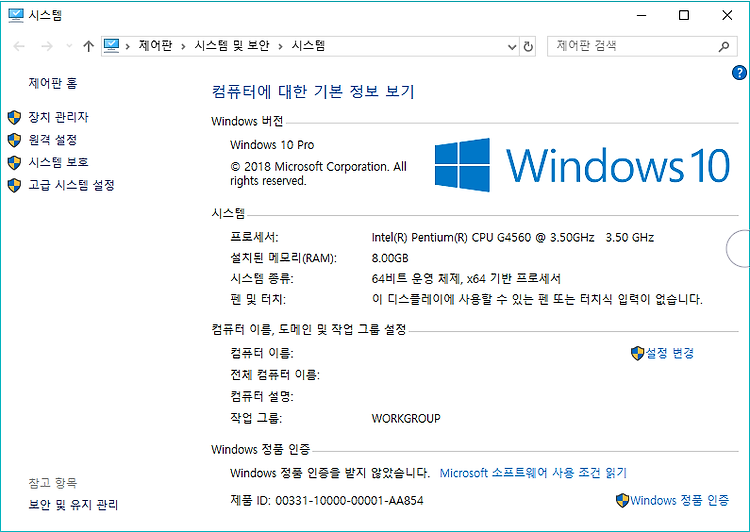
Task: Click the search magnifier icon
Action: click(x=724, y=46)
